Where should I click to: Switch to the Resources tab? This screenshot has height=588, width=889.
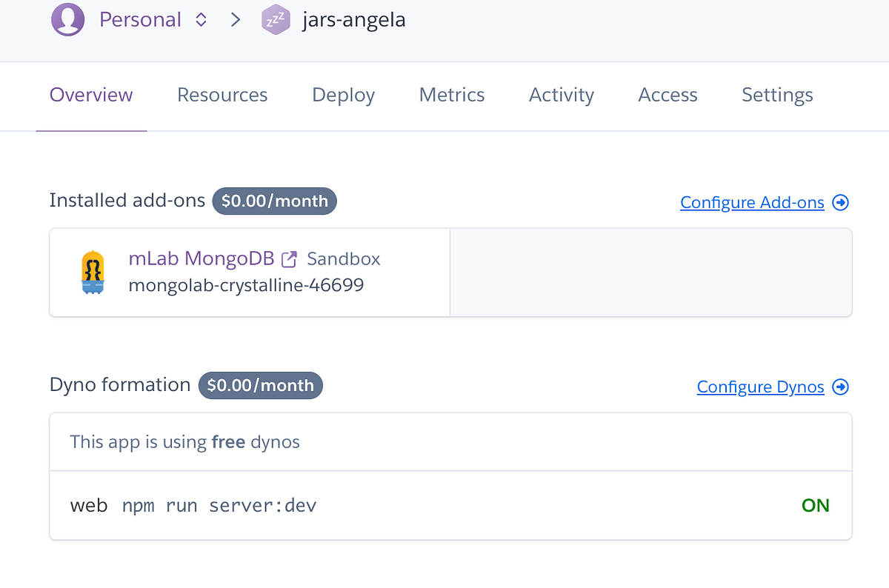coord(222,95)
